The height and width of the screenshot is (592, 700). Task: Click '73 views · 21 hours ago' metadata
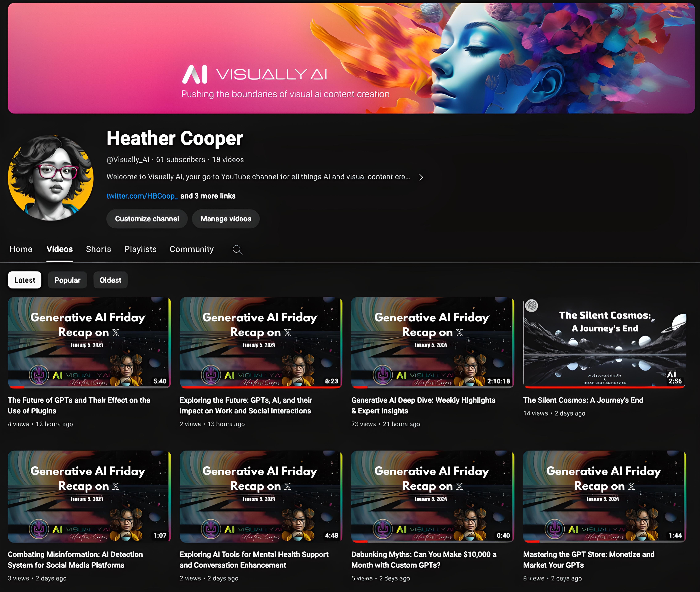(385, 424)
